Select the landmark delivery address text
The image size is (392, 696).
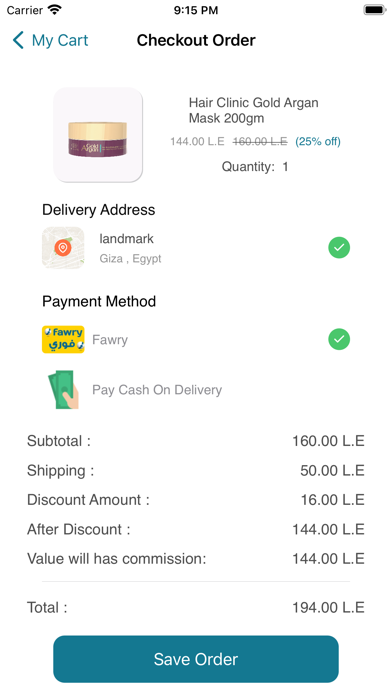(x=127, y=239)
